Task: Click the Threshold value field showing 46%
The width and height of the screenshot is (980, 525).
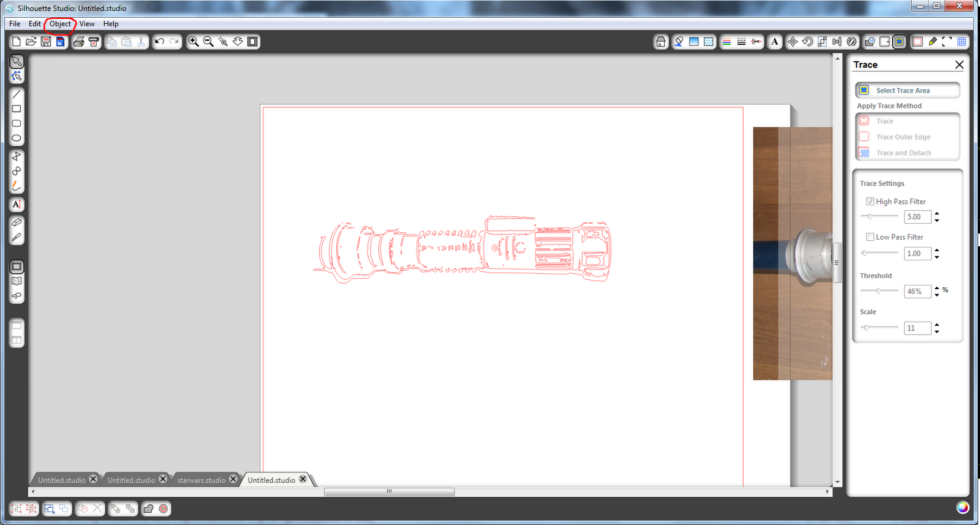Action: coord(918,292)
